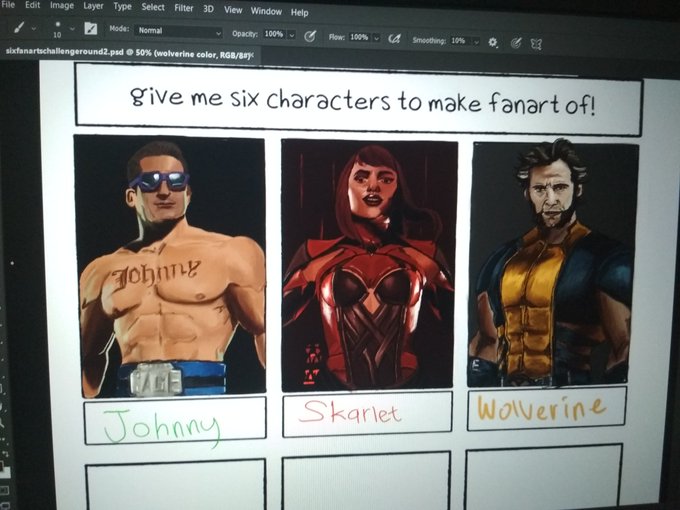The height and width of the screenshot is (510, 680).
Task: Click the empty panel below Wolverine
Action: (544, 476)
